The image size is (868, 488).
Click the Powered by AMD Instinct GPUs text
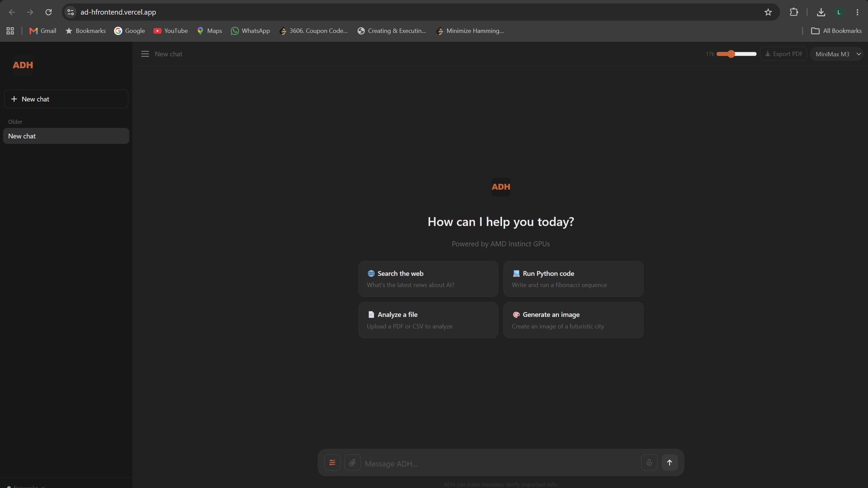click(501, 244)
